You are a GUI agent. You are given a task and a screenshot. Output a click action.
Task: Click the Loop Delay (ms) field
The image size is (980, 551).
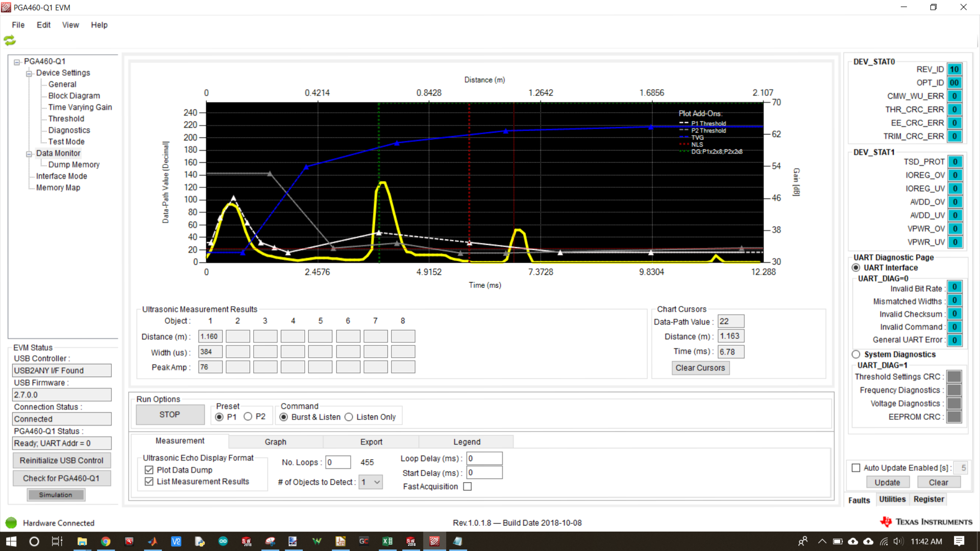click(x=484, y=459)
